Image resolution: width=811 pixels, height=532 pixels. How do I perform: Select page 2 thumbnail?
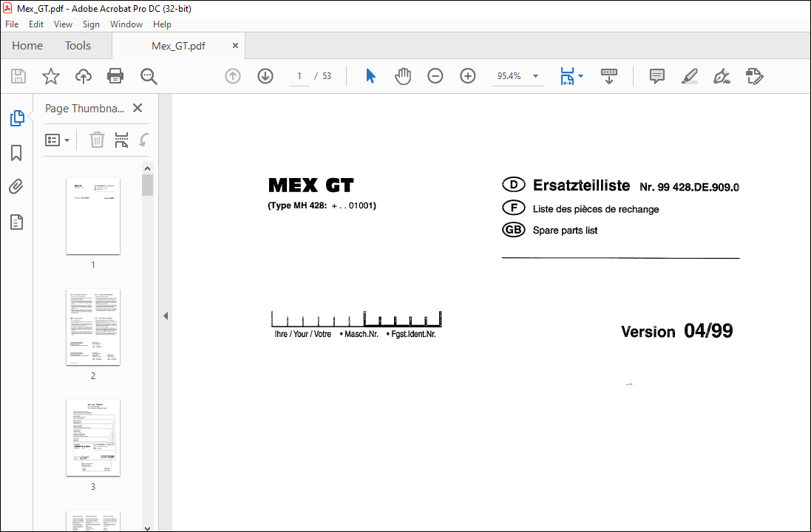pyautogui.click(x=93, y=327)
